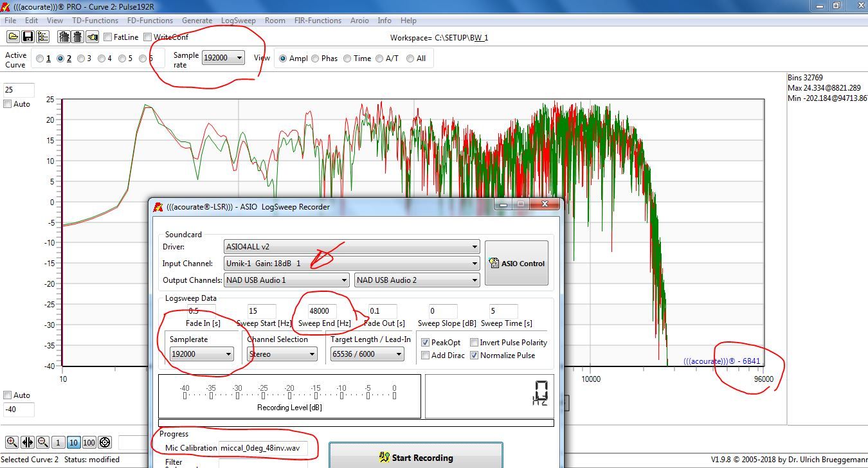Click the pointing hand toolbar icon
This screenshot has width=868, height=468.
click(x=92, y=37)
